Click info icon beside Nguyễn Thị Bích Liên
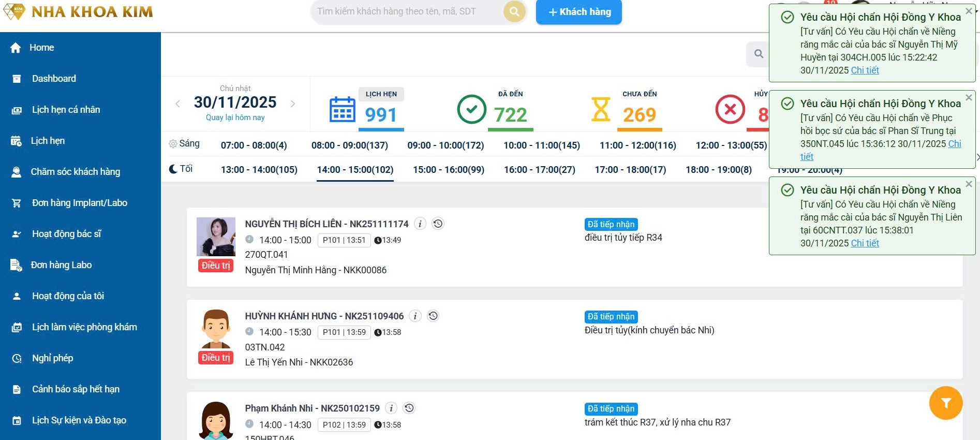 coord(420,224)
